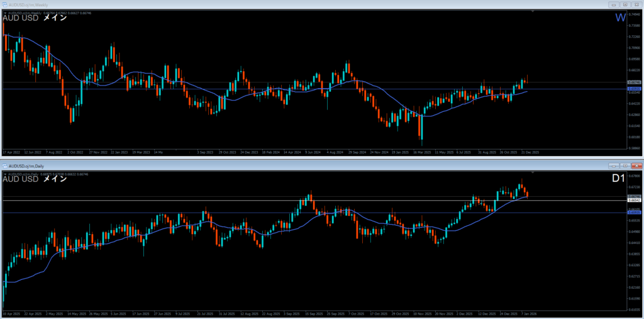This screenshot has width=644, height=319.
Task: Expand the arrow beside the Daily OHLC info
Action: point(4,172)
